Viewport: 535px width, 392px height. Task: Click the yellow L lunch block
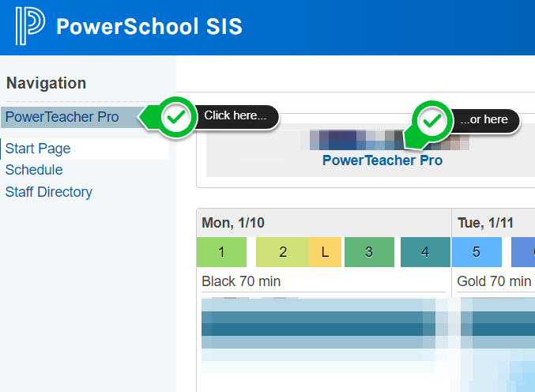(x=325, y=253)
